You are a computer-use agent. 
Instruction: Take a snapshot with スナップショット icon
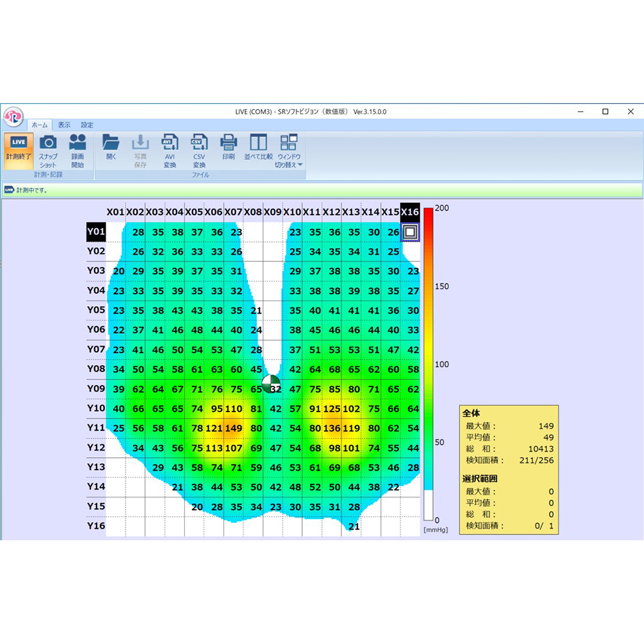click(48, 150)
